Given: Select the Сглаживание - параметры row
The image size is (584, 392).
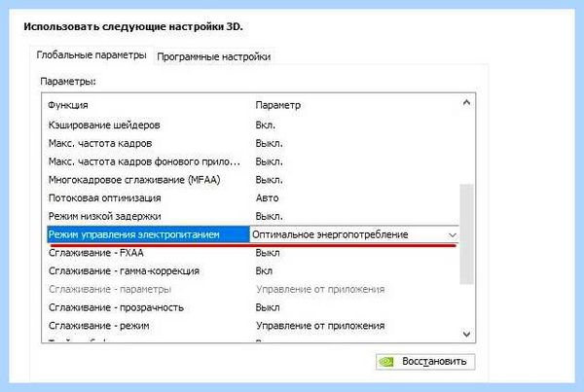Looking at the screenshot, I should [253, 289].
